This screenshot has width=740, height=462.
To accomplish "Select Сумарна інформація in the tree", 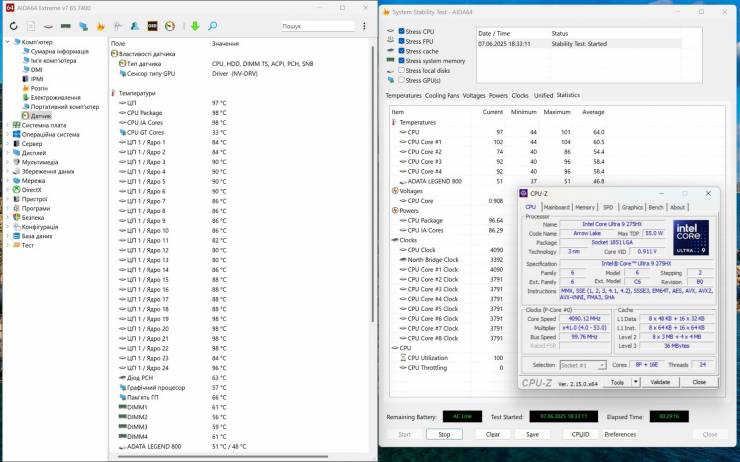I will click(x=59, y=51).
